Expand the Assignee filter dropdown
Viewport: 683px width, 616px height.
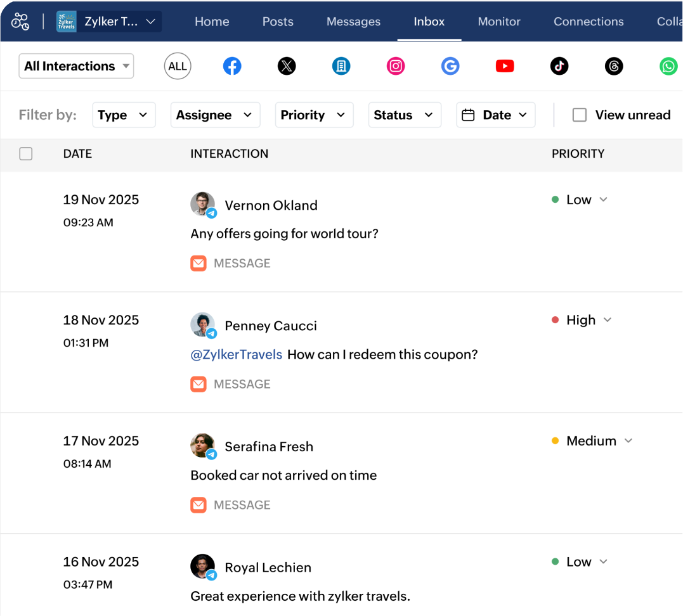click(x=215, y=115)
